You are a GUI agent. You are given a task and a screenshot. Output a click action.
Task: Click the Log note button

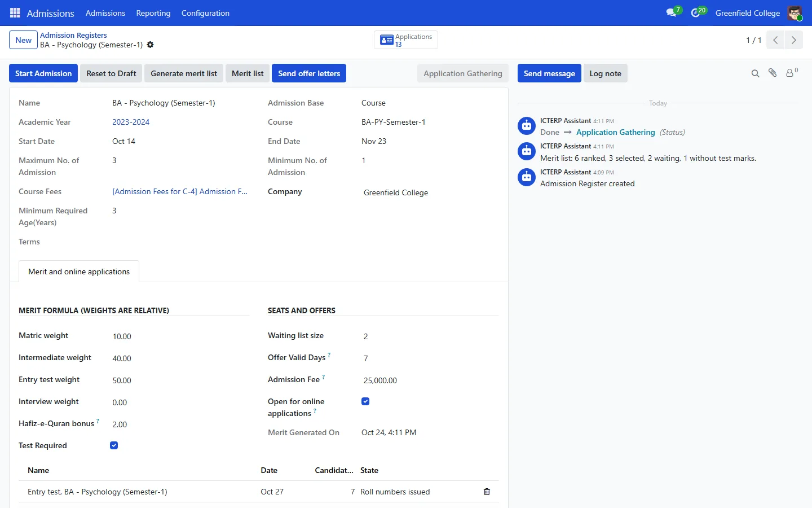[x=605, y=73]
